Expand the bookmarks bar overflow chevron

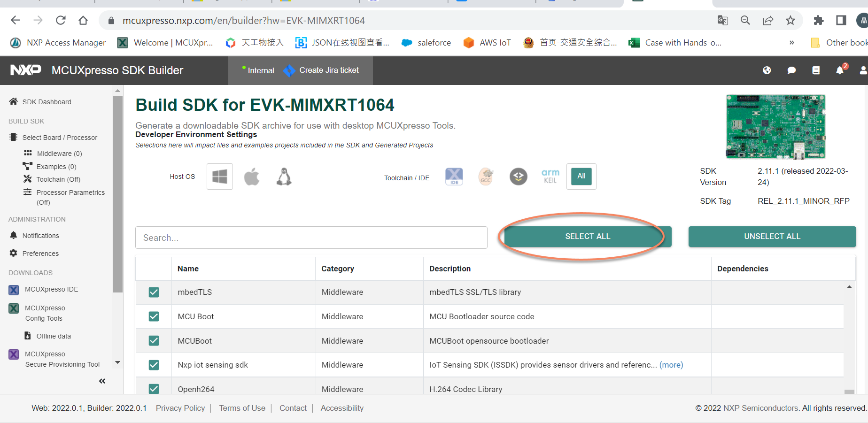coord(792,42)
